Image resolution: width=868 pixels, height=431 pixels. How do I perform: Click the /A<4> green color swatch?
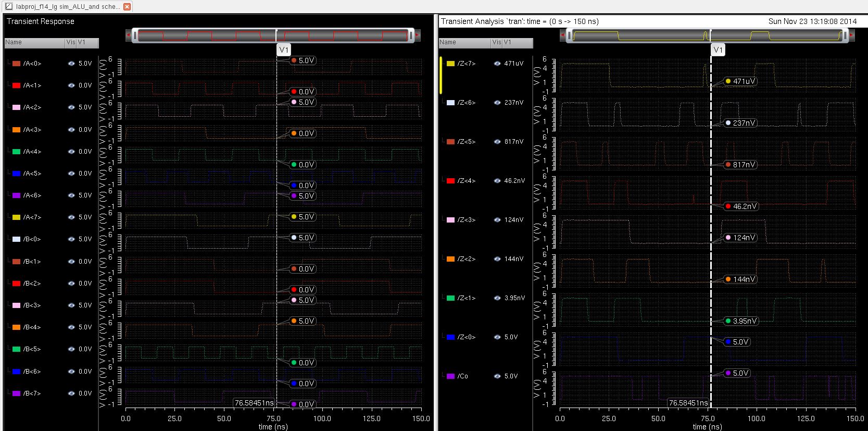(16, 152)
